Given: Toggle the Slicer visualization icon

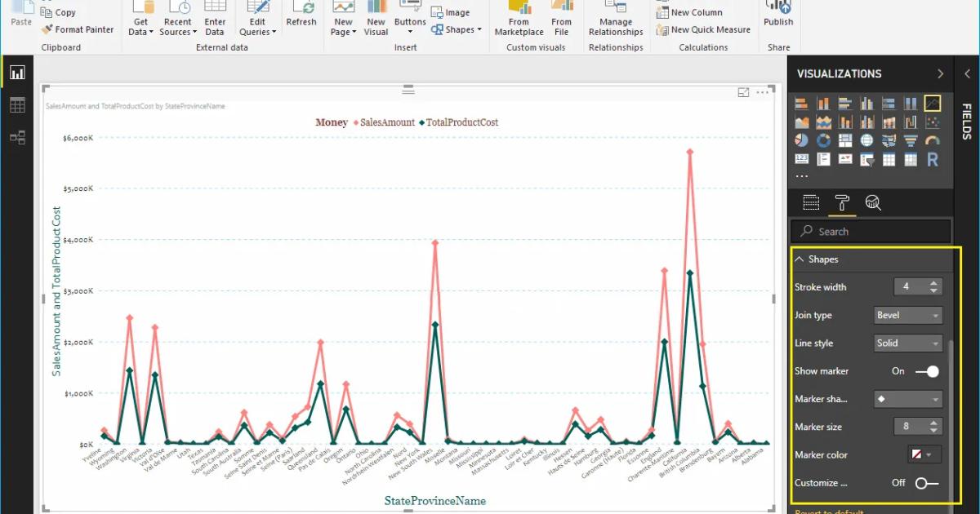Looking at the screenshot, I should coord(866,159).
